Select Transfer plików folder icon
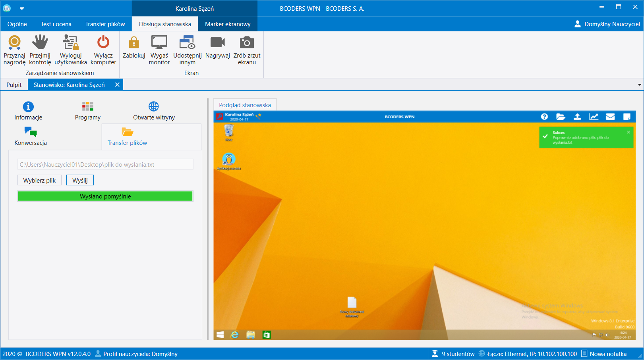Screen dimensions: 644x360 tap(127, 132)
